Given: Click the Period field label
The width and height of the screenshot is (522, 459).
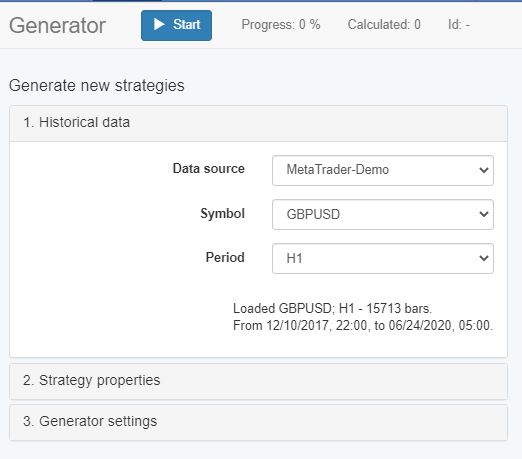Looking at the screenshot, I should (225, 257).
